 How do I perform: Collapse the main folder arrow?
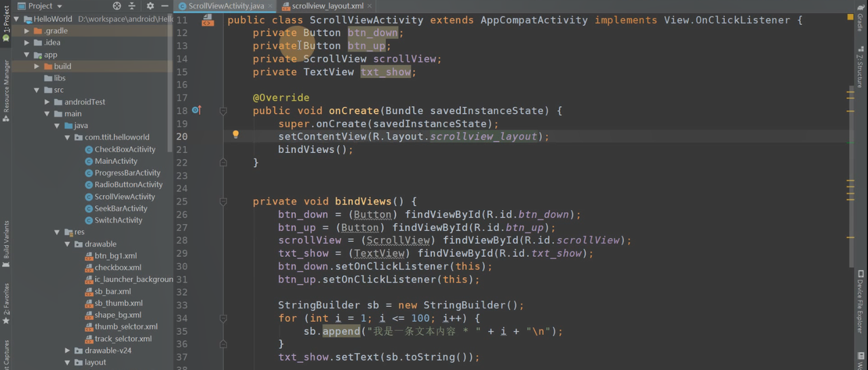pyautogui.click(x=47, y=114)
